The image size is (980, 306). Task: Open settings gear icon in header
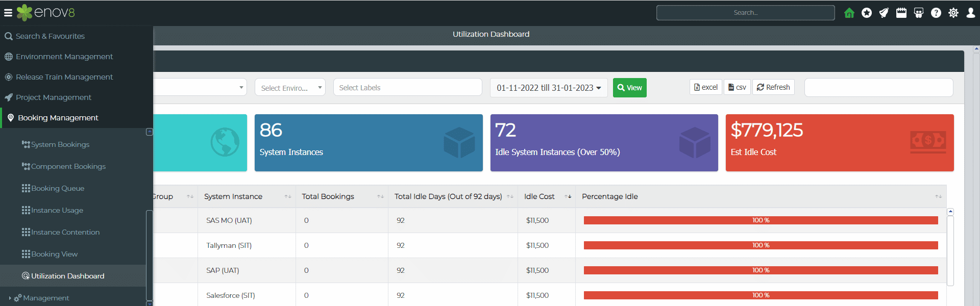pyautogui.click(x=953, y=13)
